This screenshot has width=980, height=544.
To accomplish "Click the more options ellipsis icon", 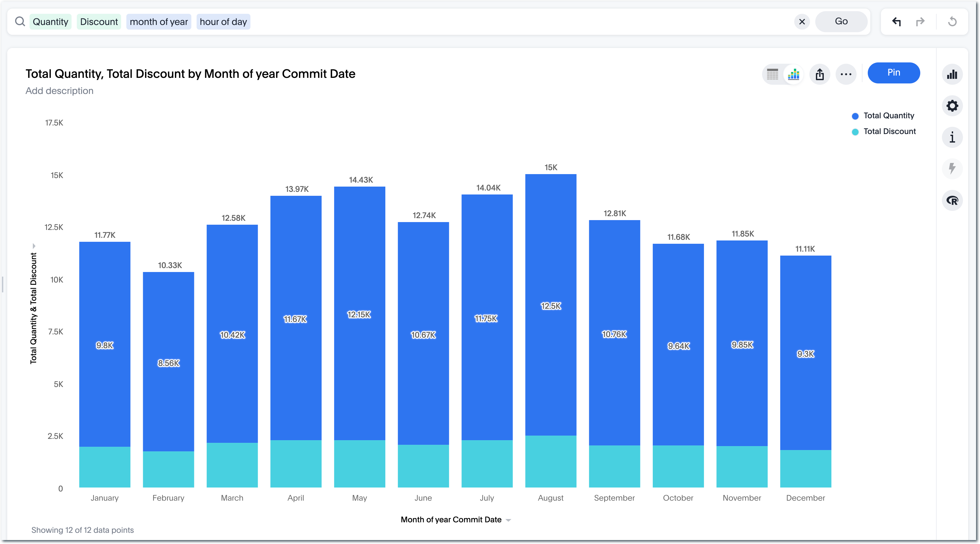I will coord(845,73).
